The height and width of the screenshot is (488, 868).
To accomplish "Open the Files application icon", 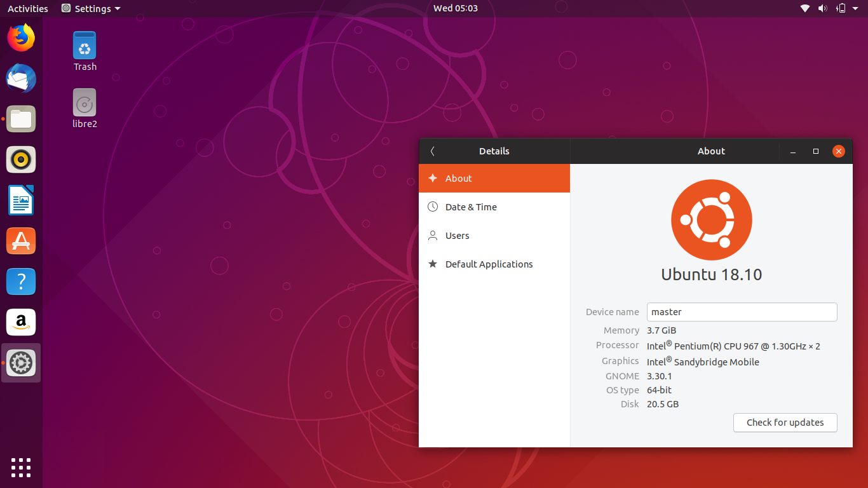I will tap(21, 119).
